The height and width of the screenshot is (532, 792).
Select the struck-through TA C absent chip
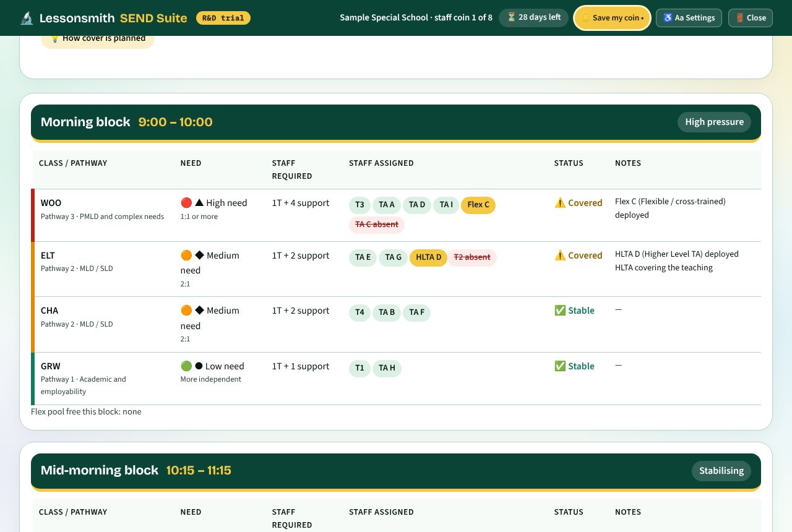(377, 225)
